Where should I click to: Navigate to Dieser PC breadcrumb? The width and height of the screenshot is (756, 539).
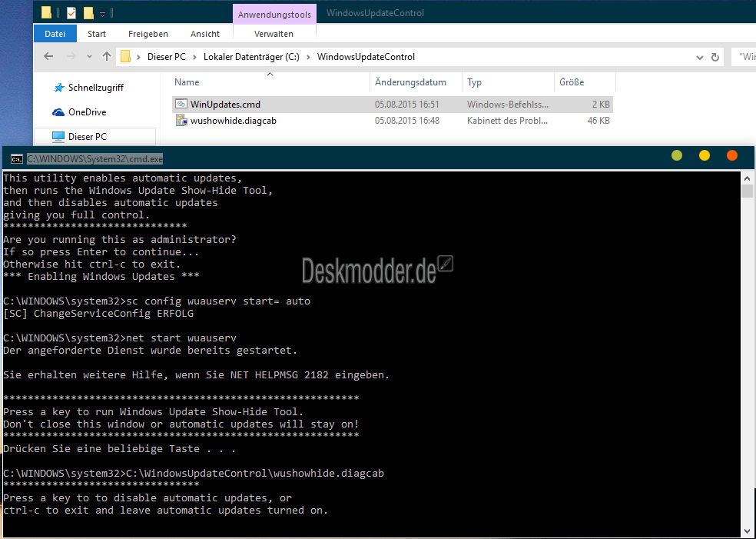[167, 57]
